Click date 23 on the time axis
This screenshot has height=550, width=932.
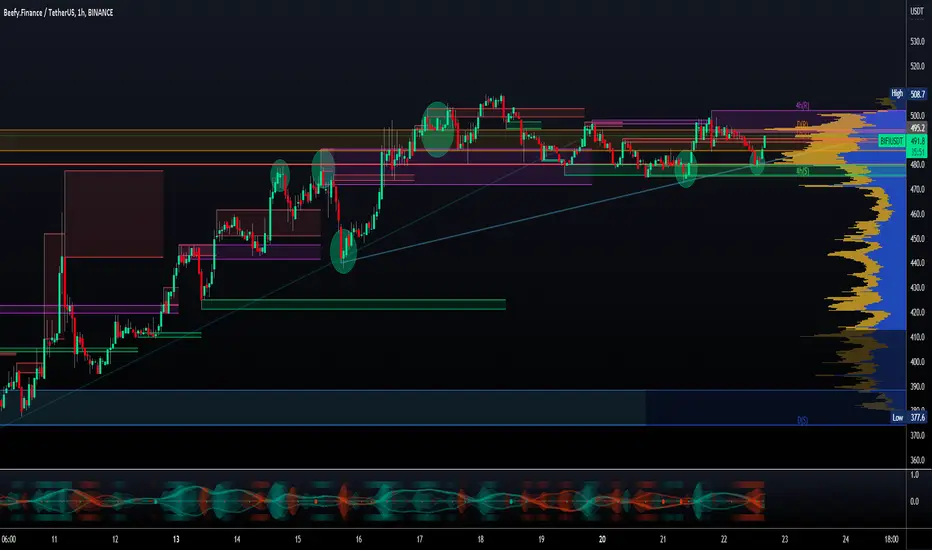tap(785, 539)
